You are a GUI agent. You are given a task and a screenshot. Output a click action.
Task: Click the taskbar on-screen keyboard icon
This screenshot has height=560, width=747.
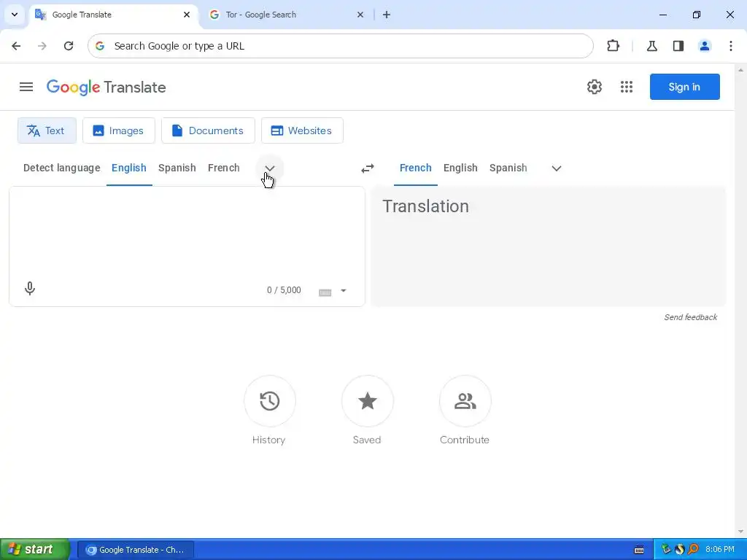coord(639,550)
